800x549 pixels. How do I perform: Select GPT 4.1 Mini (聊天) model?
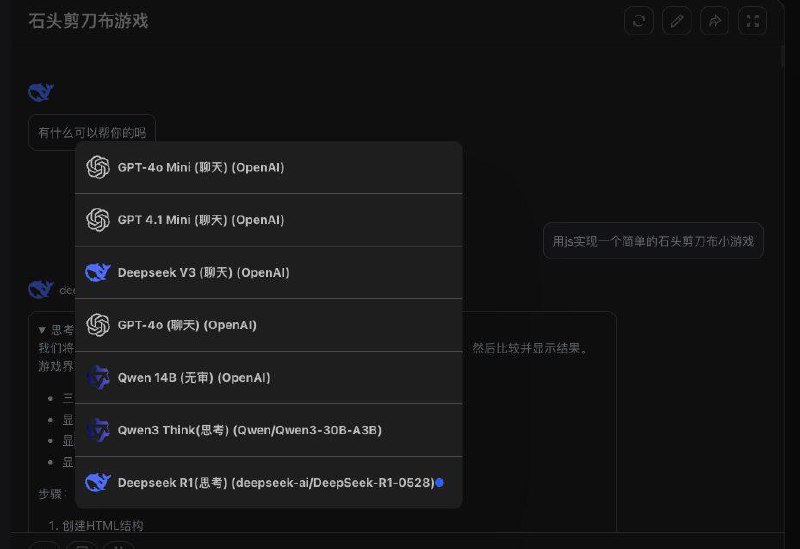tap(268, 220)
